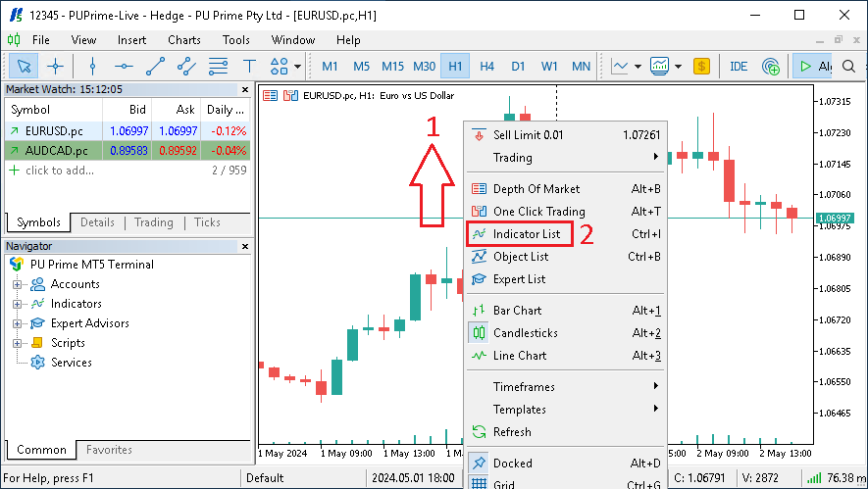
Task: Open chart type dropdown arrow
Action: click(x=638, y=67)
